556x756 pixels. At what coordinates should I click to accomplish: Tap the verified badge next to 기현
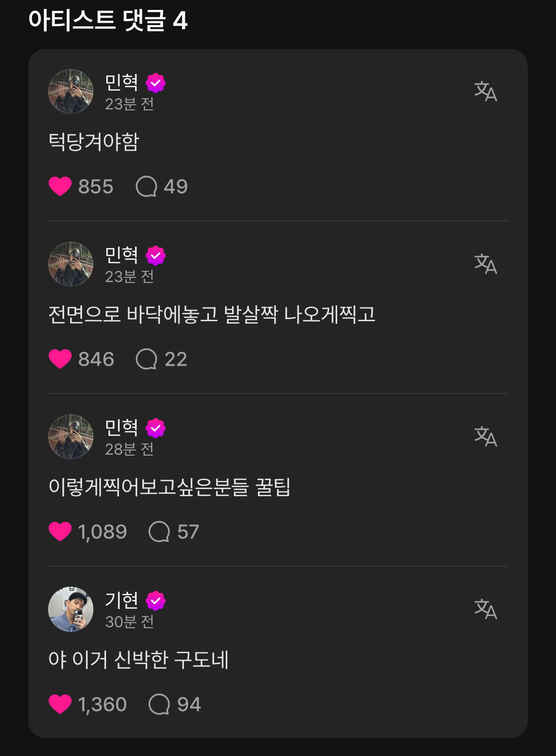tap(156, 601)
